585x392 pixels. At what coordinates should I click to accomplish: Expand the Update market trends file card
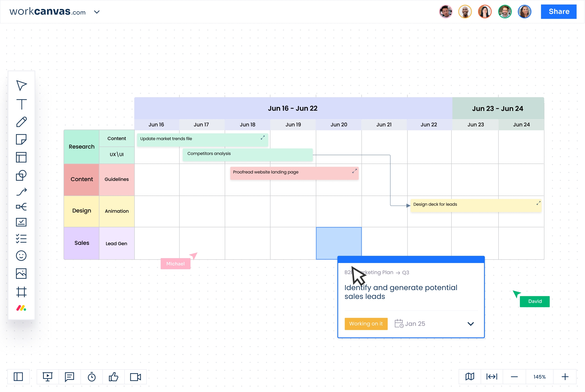pos(262,138)
